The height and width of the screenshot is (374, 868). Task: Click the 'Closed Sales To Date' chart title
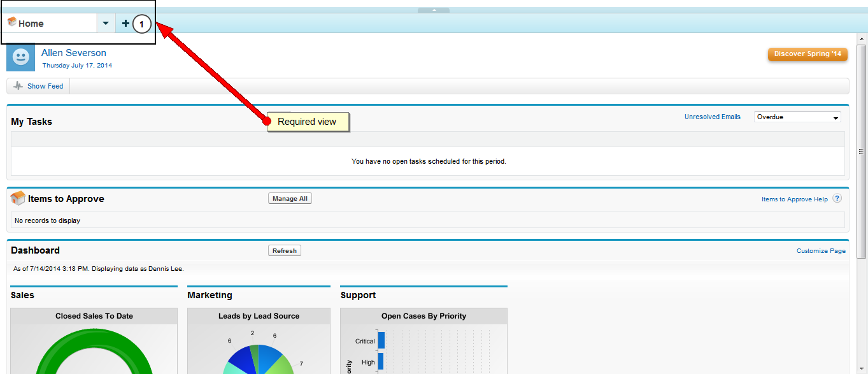tap(94, 316)
